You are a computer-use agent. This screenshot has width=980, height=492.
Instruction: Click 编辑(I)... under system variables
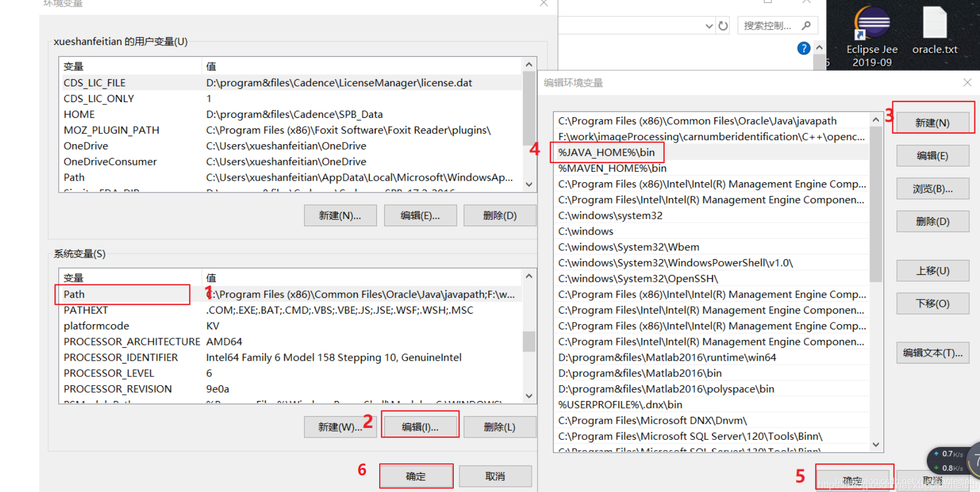tap(420, 427)
